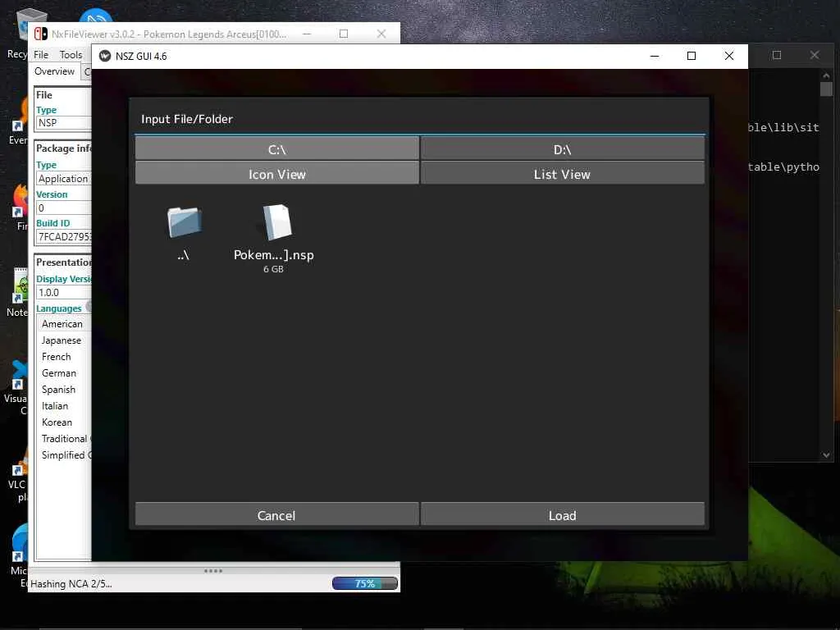Image resolution: width=840 pixels, height=630 pixels.
Task: Click NxFileViewer splitter grip dots
Action: (x=213, y=571)
